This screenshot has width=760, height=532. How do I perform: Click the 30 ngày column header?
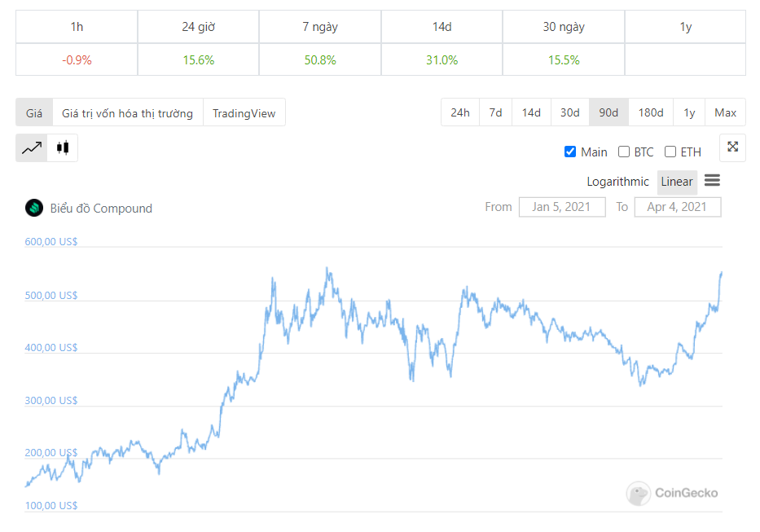pos(564,27)
